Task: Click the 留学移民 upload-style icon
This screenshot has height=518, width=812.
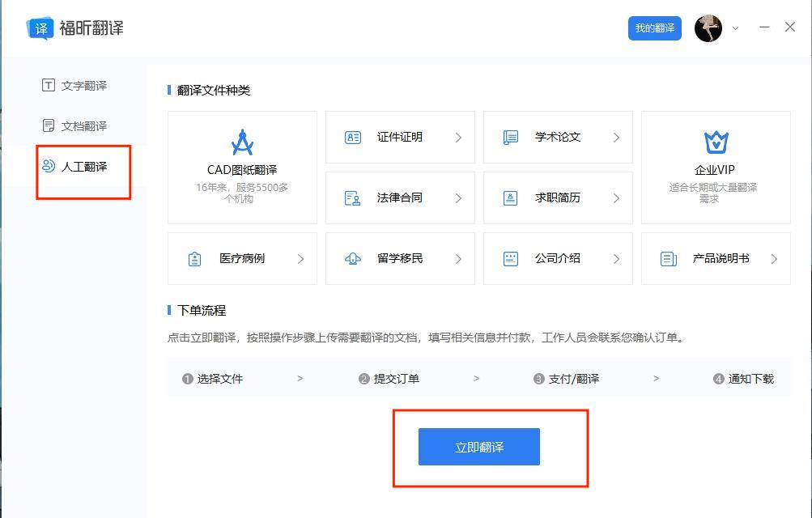Action: pyautogui.click(x=352, y=258)
